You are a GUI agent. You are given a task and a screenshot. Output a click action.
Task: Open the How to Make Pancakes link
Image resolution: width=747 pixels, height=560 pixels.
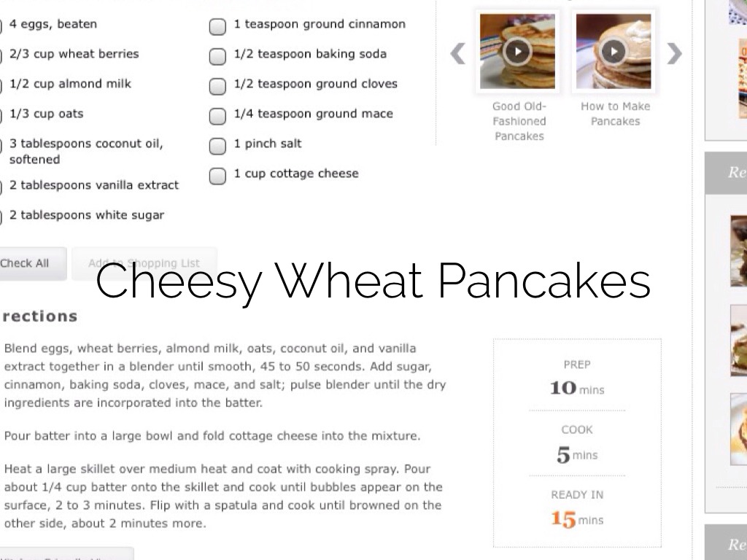pos(615,114)
